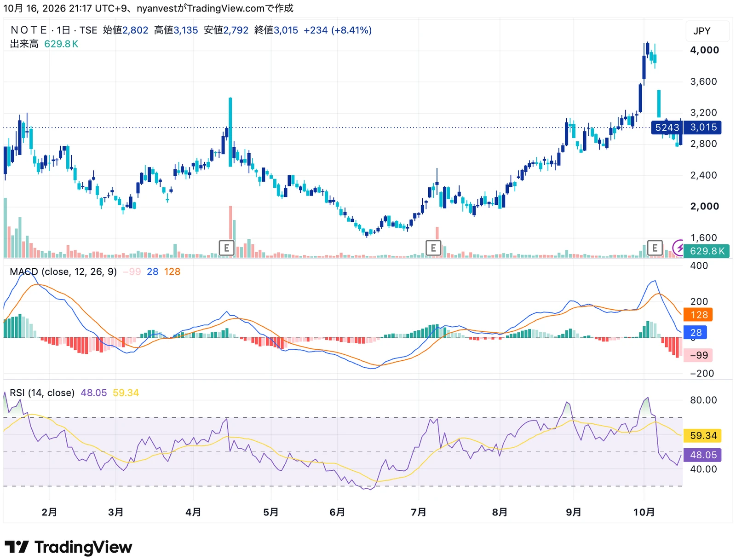
Task: Click the 7月 label on the time axis
Action: pyautogui.click(x=419, y=512)
